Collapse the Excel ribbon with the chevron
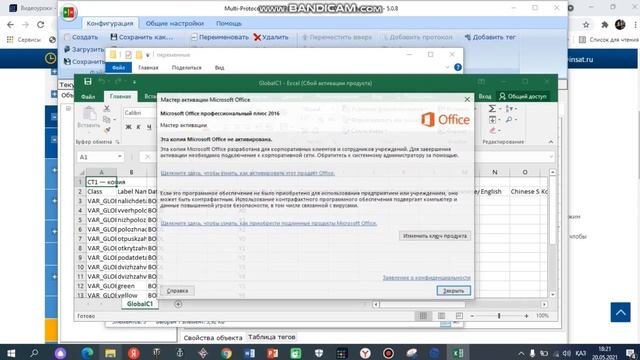The width and height of the screenshot is (640, 360). pyautogui.click(x=551, y=142)
